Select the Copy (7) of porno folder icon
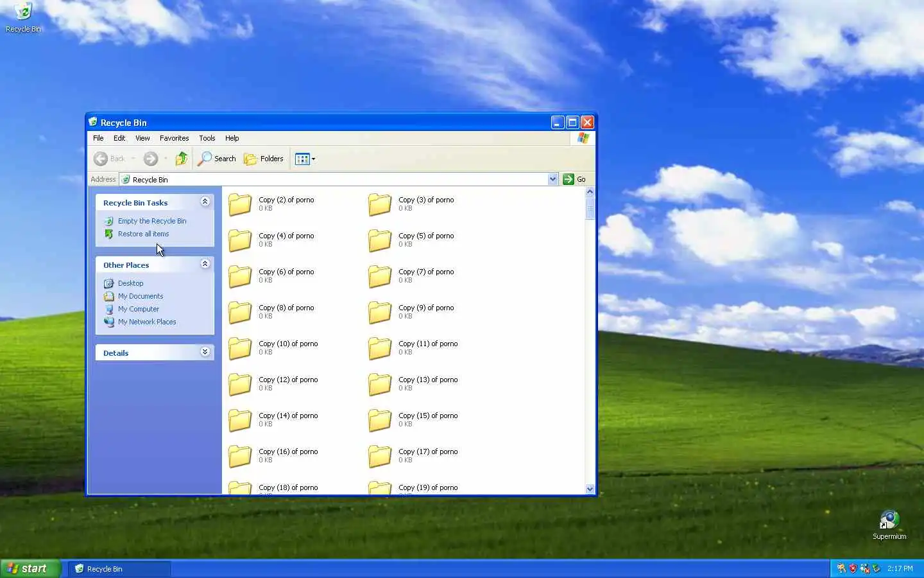Viewport: 924px width, 578px height. (380, 276)
